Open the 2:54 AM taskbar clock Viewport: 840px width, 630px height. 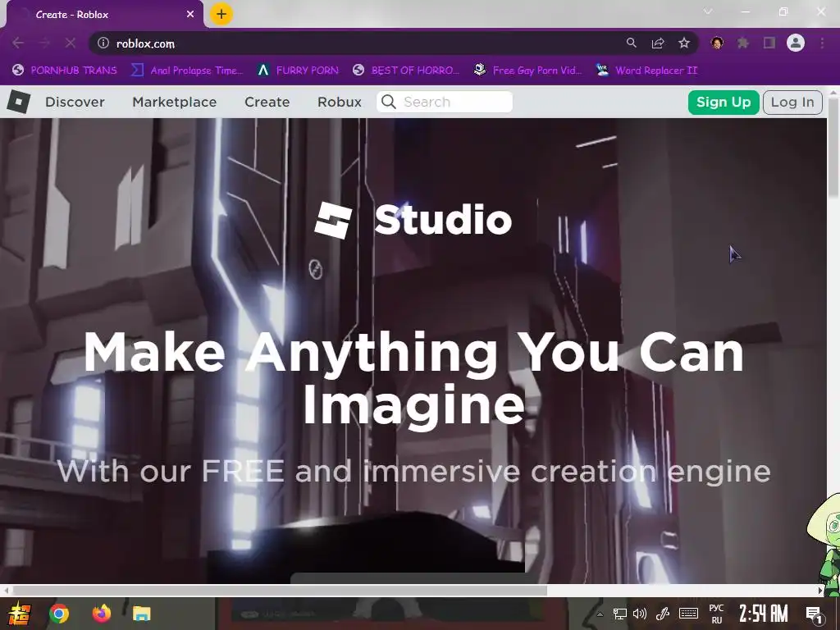click(x=764, y=614)
